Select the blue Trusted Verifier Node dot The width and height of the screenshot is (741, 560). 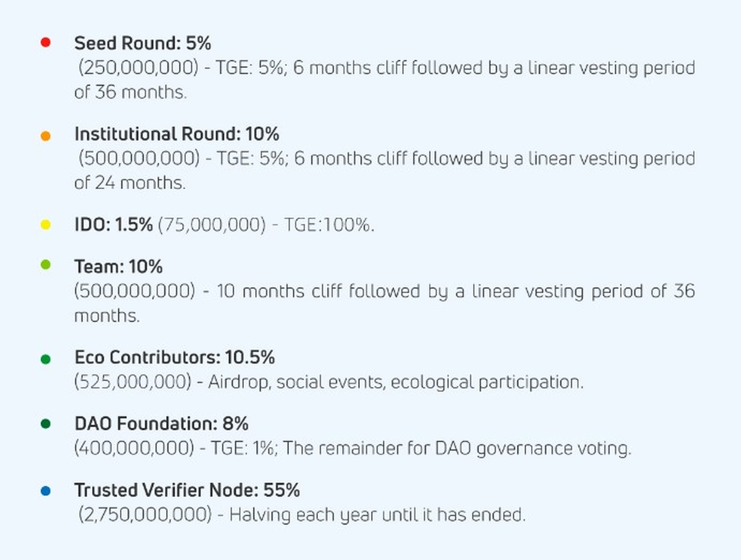point(45,491)
